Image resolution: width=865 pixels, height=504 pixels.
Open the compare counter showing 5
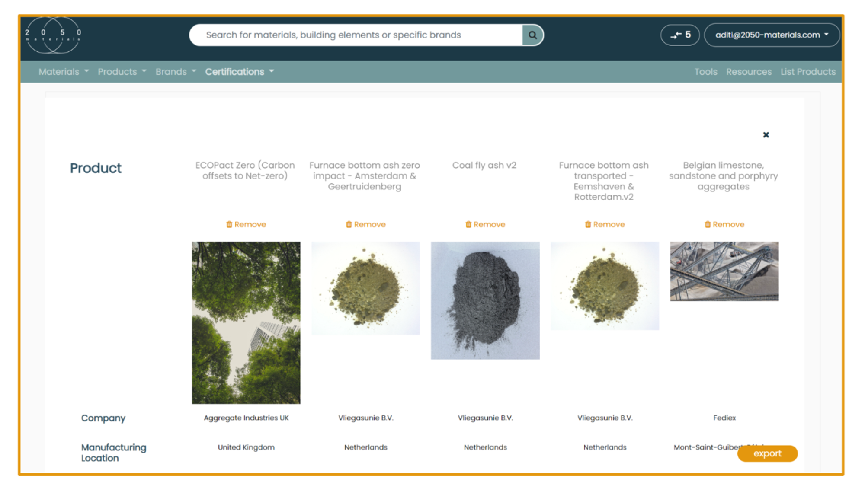(680, 35)
